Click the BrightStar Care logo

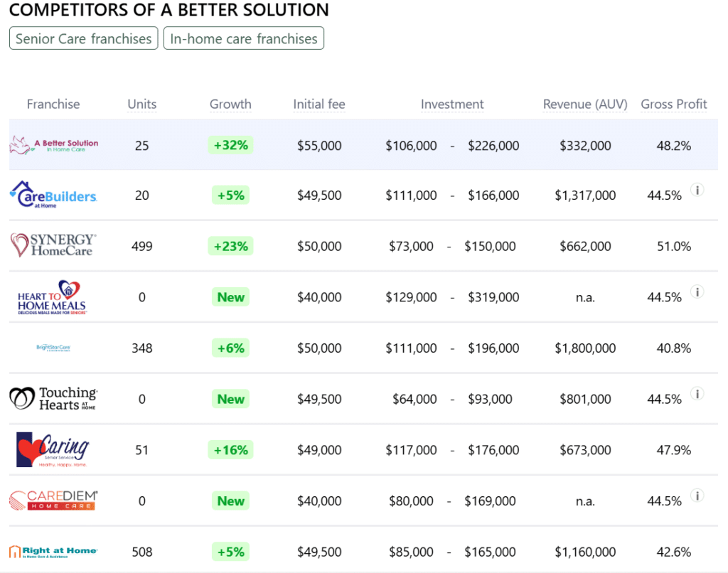coord(53,348)
